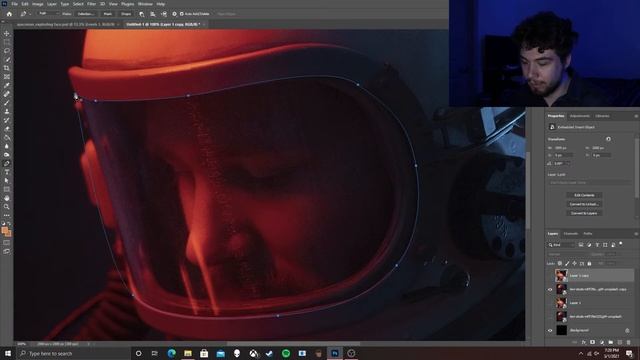Open the Layer menu
The height and width of the screenshot is (360, 640).
click(52, 4)
